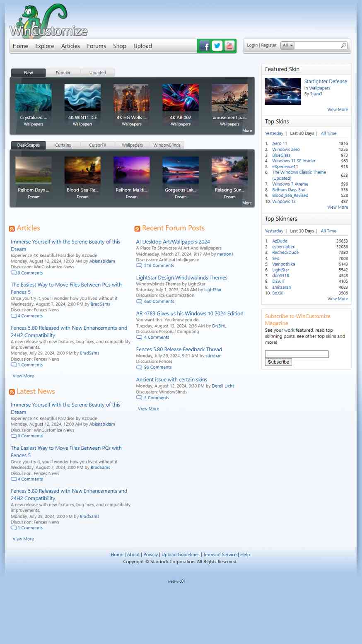The image size is (362, 644).
Task: Click the comment bubble icon beside 3 Comments
Action: point(139,398)
